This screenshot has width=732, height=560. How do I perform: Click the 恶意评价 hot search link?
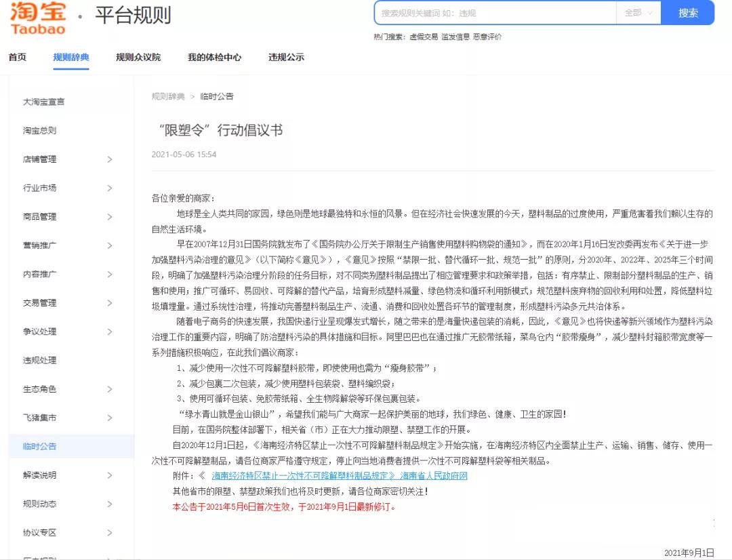tap(488, 37)
